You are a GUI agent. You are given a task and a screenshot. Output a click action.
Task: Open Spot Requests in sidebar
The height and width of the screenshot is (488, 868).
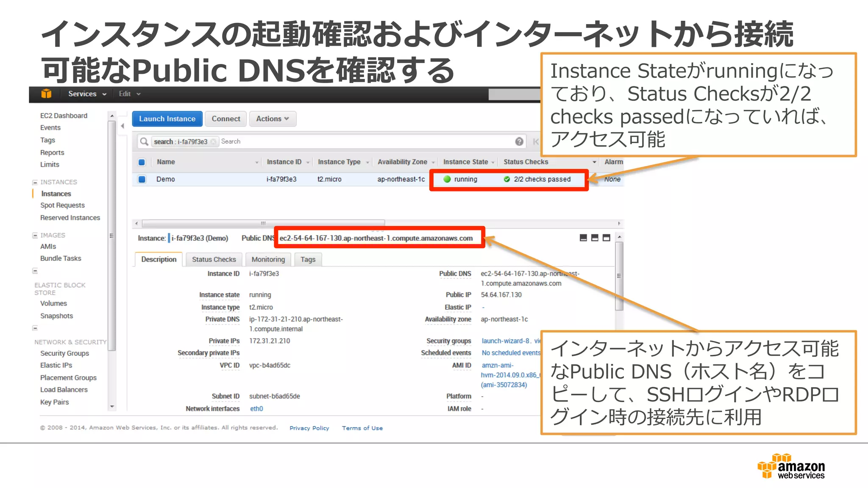coord(62,205)
